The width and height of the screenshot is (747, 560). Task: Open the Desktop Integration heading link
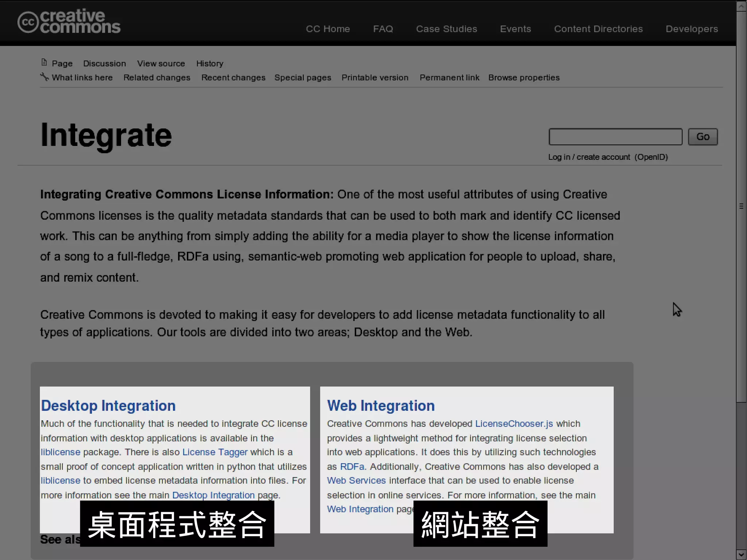coord(108,406)
